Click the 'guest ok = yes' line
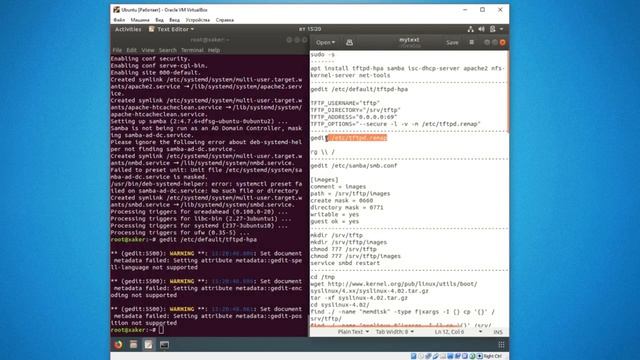This screenshot has height=360, width=640. (x=335, y=221)
